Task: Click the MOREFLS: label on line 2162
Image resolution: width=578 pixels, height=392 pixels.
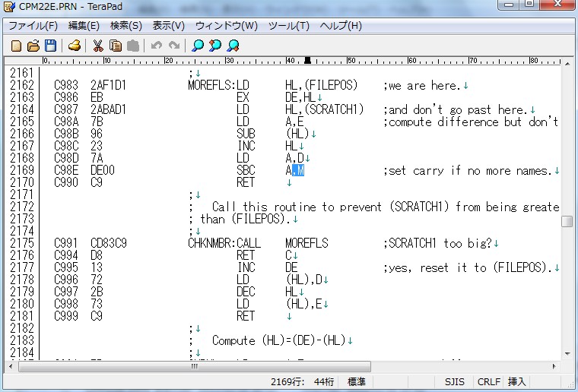Action: tap(212, 85)
